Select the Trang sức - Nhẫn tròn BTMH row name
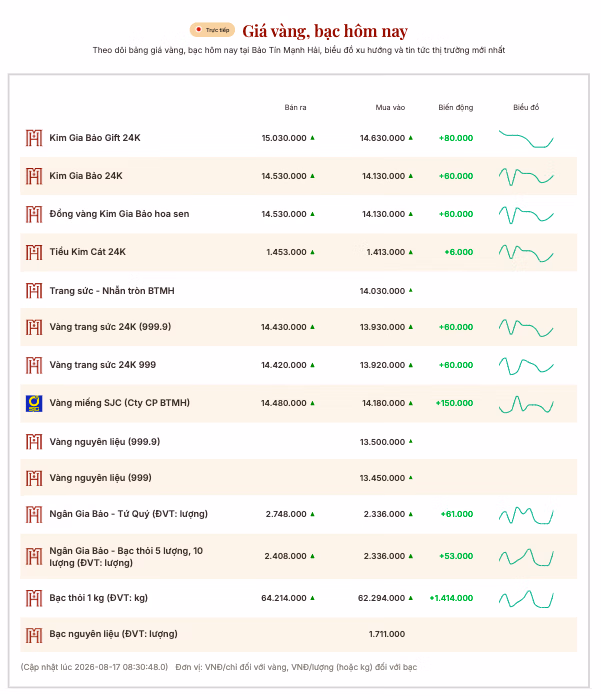Viewport: 601px width, 700px height. (x=112, y=291)
